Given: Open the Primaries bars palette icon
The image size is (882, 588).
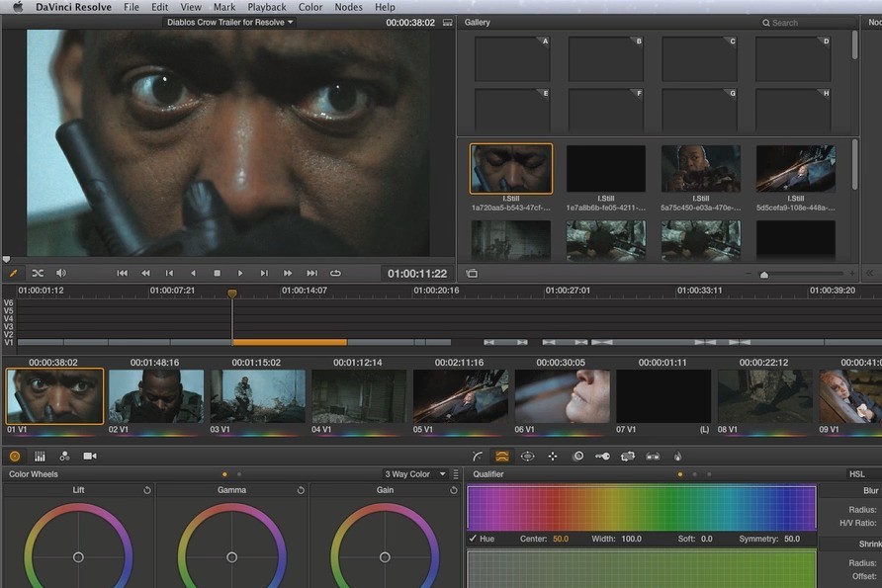Looking at the screenshot, I should tap(40, 457).
